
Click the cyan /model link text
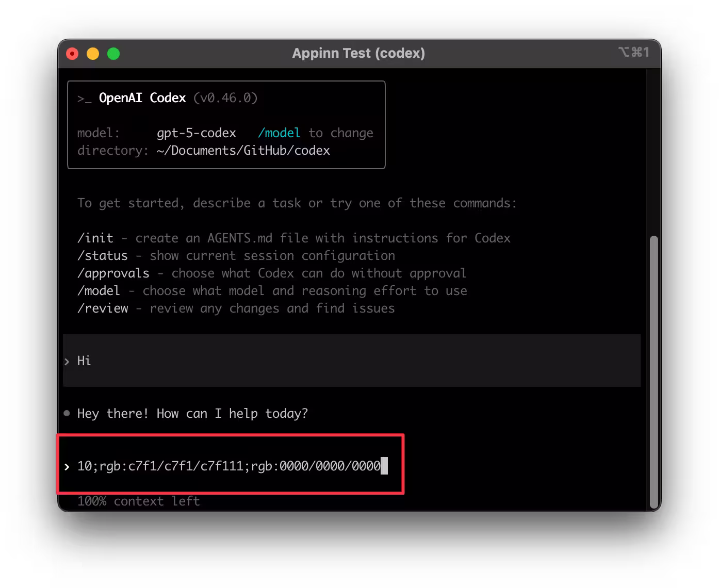point(279,133)
